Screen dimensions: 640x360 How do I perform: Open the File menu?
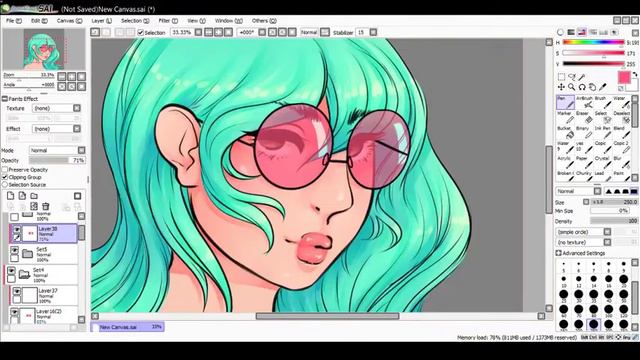pos(13,20)
